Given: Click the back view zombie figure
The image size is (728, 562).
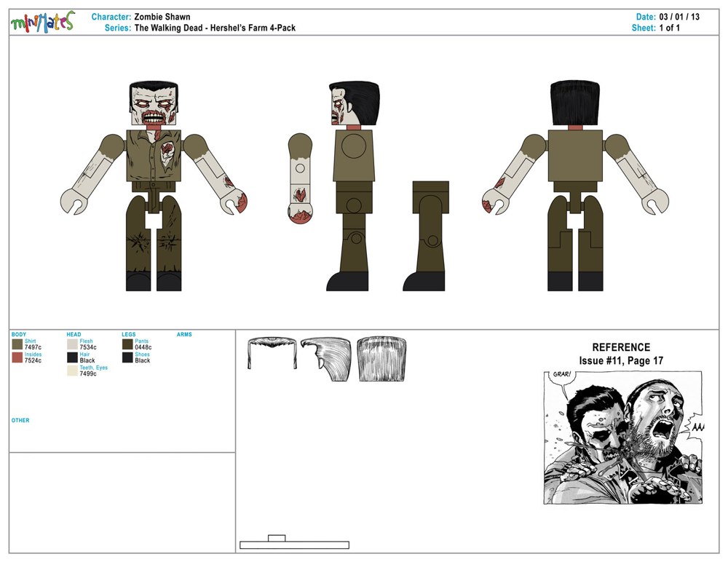Looking at the screenshot, I should [x=575, y=186].
